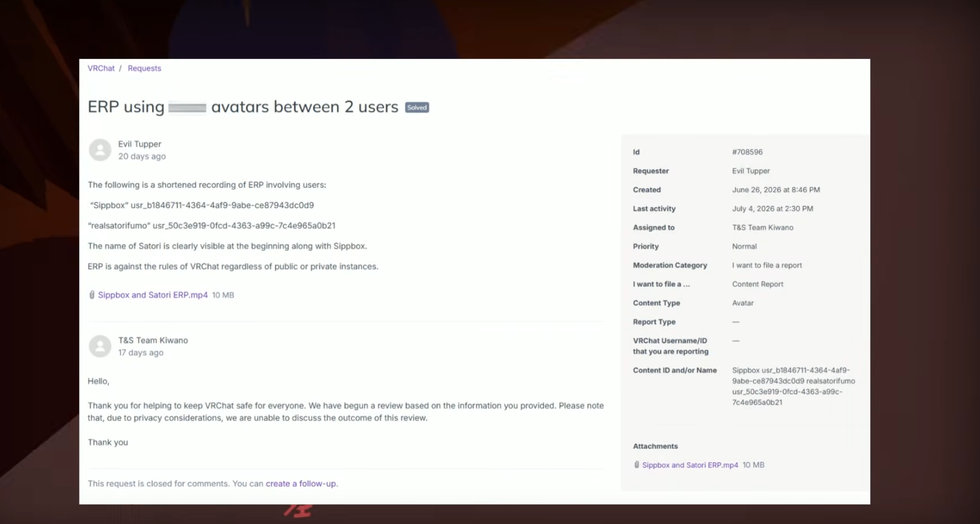The width and height of the screenshot is (980, 524).
Task: Click the VRChat Username/ID label
Action: [671, 346]
